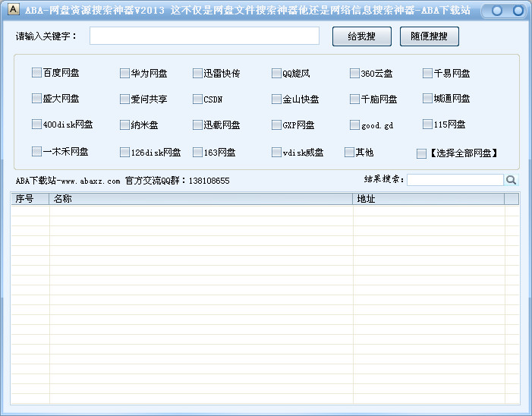532x416 pixels.
Task: Select the QQ旋风 checkbox
Action: 276,74
